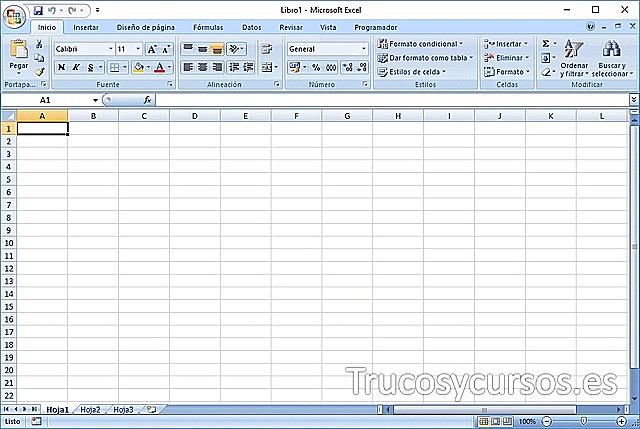
Task: Open Estilos de celda menu
Action: (x=411, y=72)
